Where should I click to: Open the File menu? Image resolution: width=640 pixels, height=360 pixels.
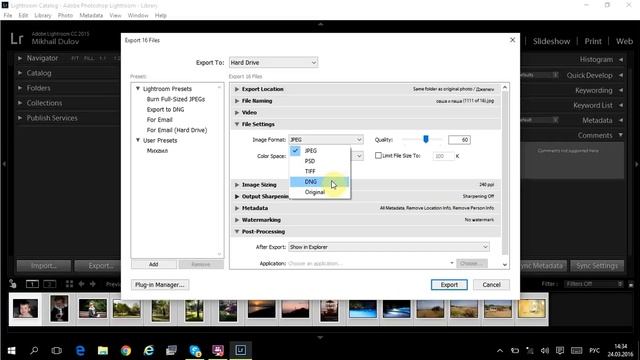click(8, 16)
